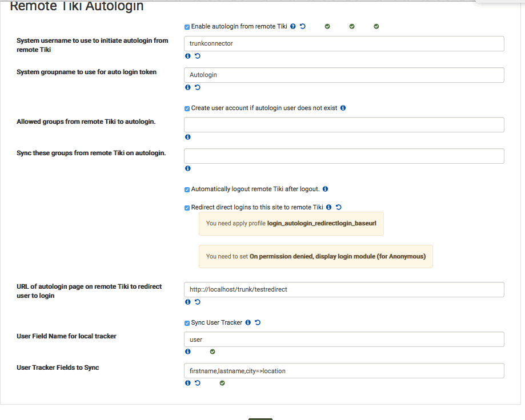The height and width of the screenshot is (420, 525).
Task: Reset URL of autologin page field
Action: [198, 302]
